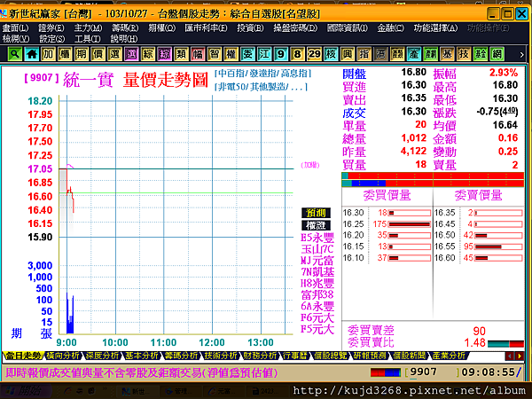Click the purple 選 toolbar icon
Screen dimensions: 532x399
pos(131,54)
